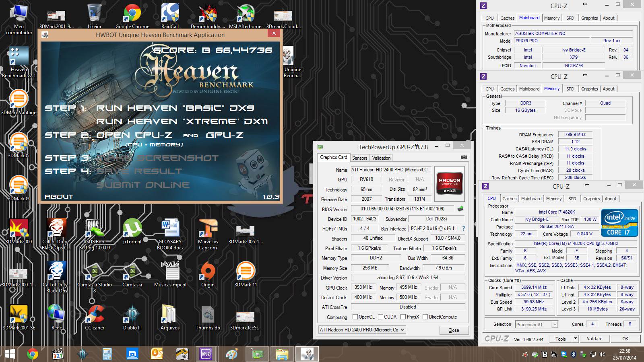Select the Google Chrome desktop shortcut
644x362 pixels.
[x=132, y=16]
